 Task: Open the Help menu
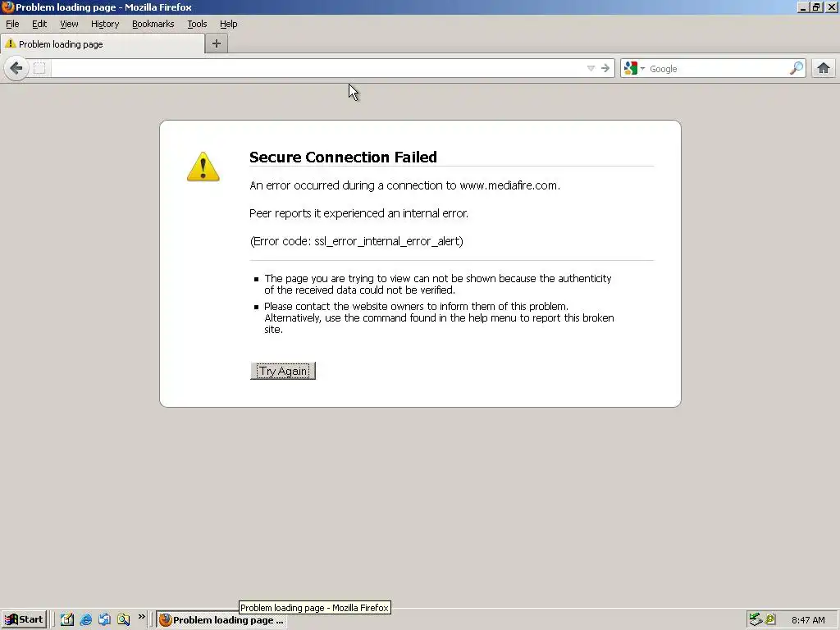point(228,24)
